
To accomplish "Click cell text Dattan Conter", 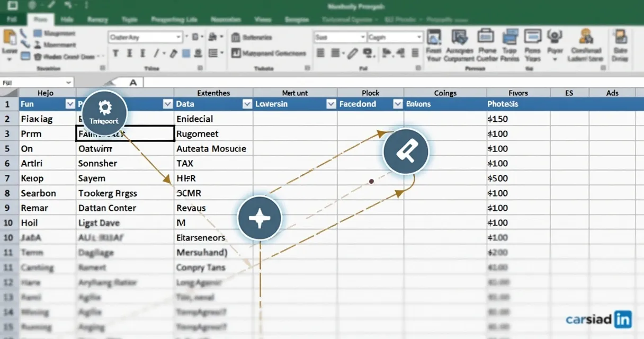I will pyautogui.click(x=107, y=208).
